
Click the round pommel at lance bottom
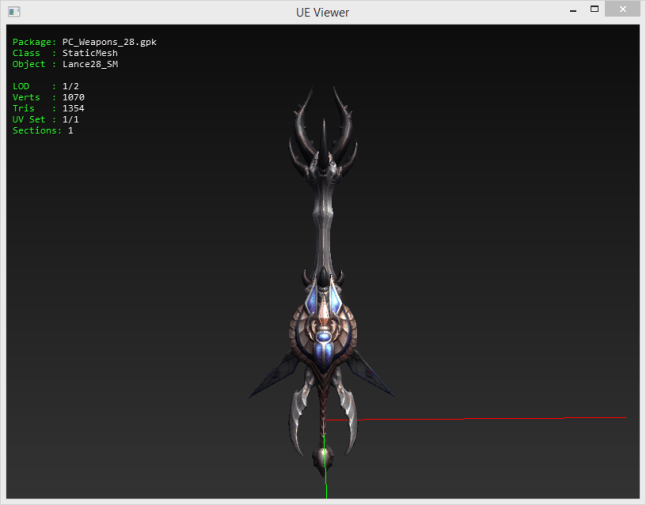coord(324,456)
